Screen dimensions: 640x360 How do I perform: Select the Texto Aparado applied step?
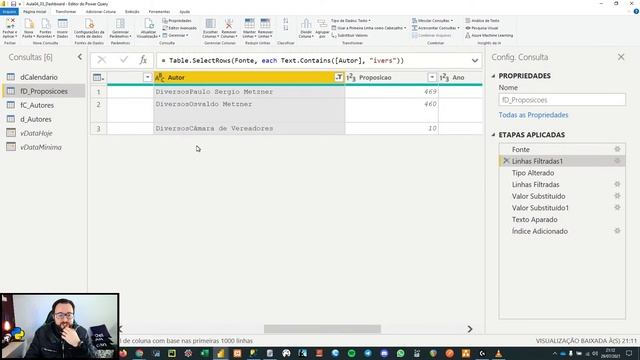coord(562,220)
